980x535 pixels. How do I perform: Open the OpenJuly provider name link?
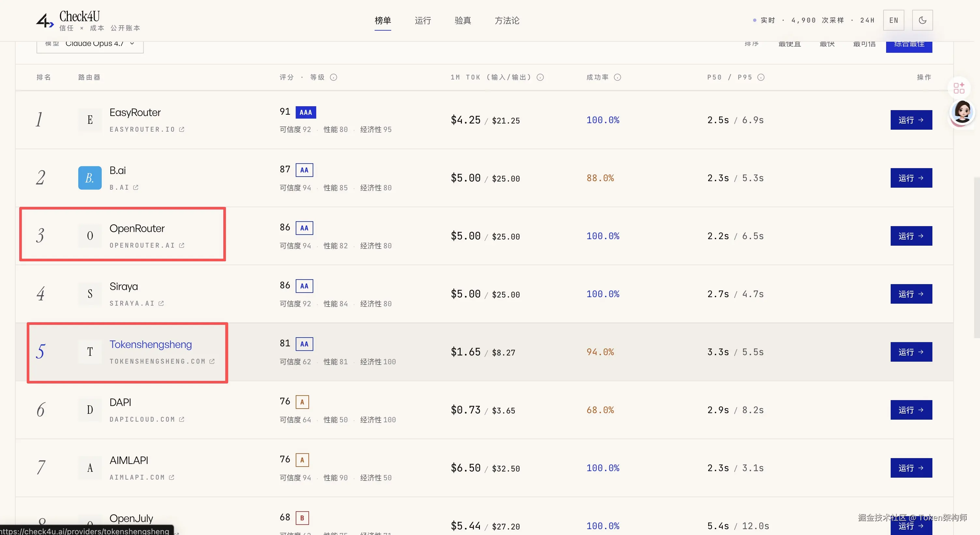coord(131,518)
